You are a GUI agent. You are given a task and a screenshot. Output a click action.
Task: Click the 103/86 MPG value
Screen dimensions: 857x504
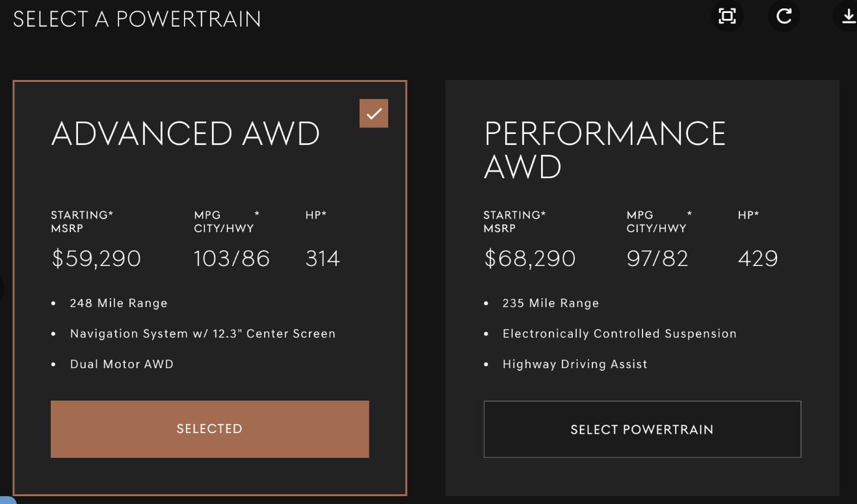pyautogui.click(x=231, y=259)
